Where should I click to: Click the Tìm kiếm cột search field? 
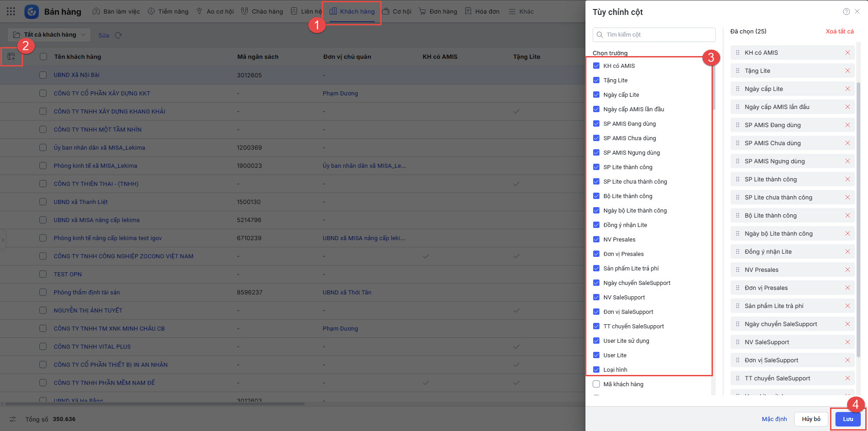click(x=654, y=35)
